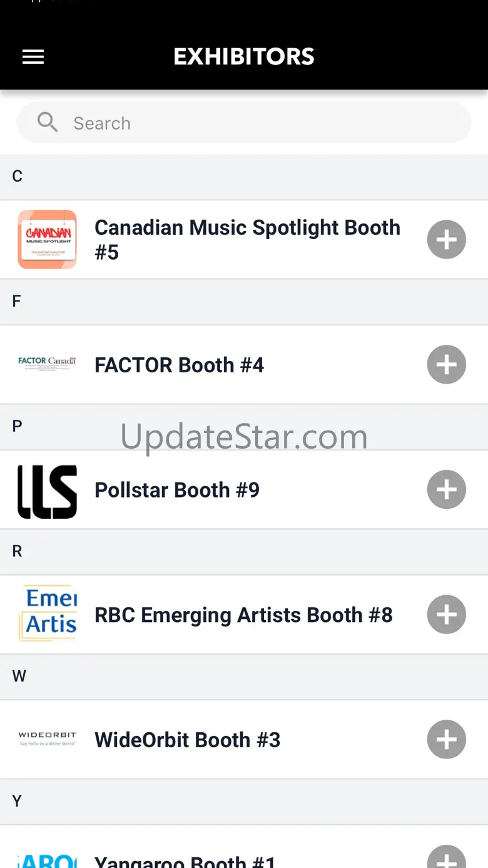Add Pollstar Booth #9 using plus icon

point(447,489)
